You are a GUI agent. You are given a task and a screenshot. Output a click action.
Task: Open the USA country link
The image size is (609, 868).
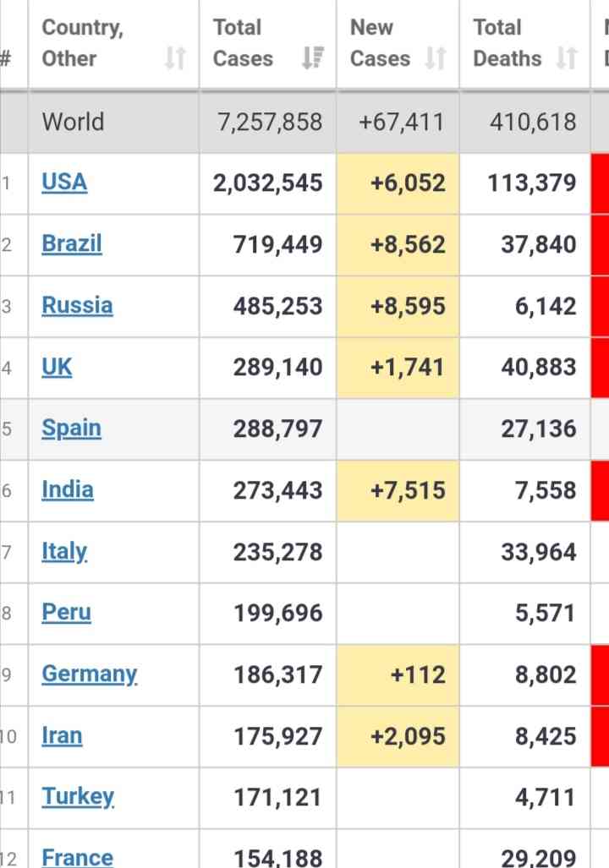[x=64, y=182]
